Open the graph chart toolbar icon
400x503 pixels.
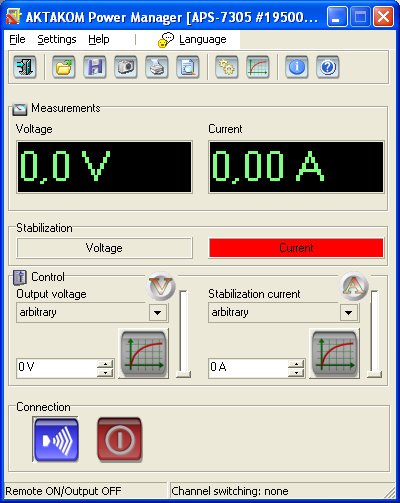point(258,67)
